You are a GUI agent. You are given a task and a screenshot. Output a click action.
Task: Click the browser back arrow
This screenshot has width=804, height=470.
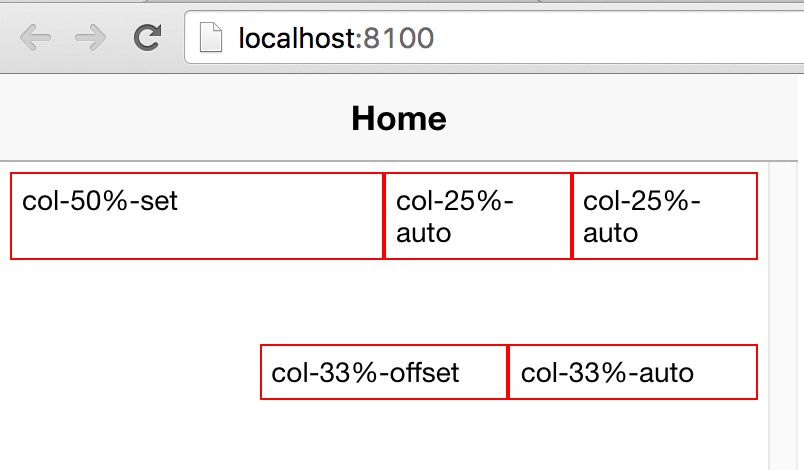click(35, 37)
